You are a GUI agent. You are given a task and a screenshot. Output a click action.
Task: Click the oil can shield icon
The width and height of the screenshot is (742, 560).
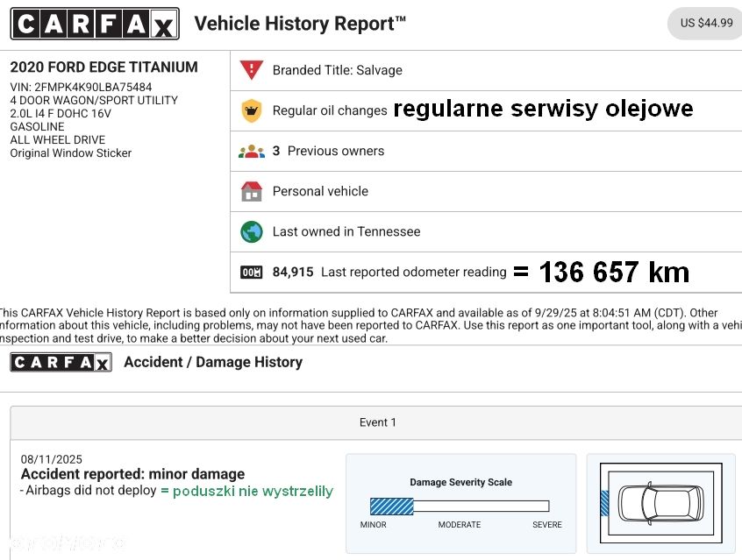click(x=251, y=110)
